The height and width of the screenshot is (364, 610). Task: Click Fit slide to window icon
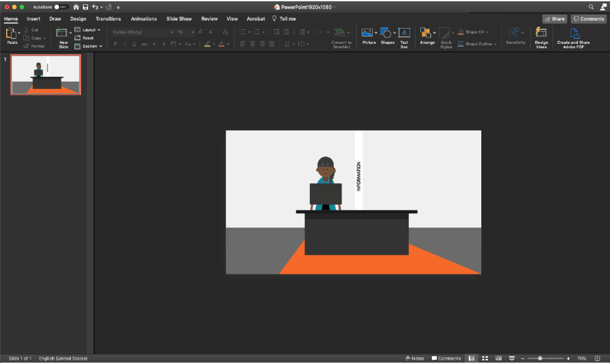pyautogui.click(x=597, y=358)
